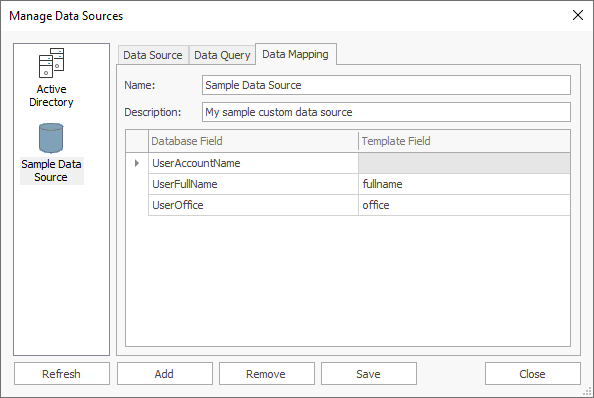Click the empty Template Field cell for UserAccountName

[x=464, y=163]
